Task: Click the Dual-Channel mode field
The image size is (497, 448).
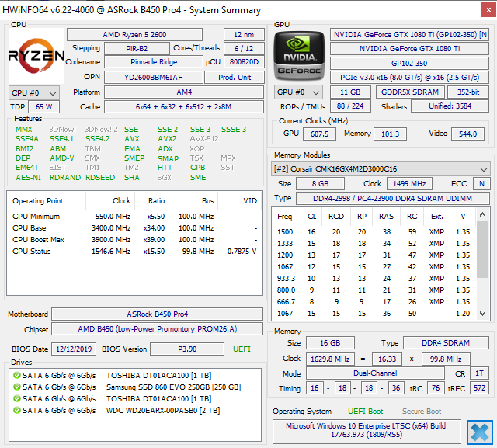Action: tap(375, 373)
